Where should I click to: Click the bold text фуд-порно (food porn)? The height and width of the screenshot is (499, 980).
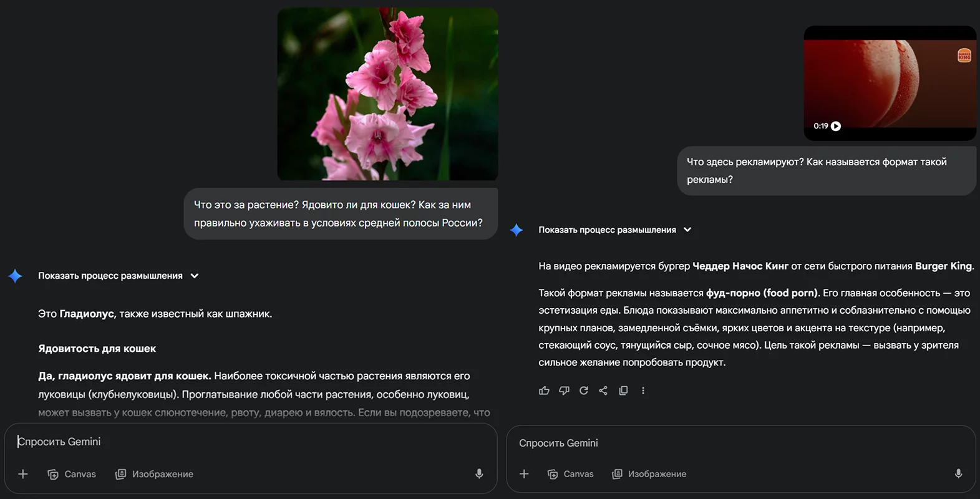click(762, 293)
